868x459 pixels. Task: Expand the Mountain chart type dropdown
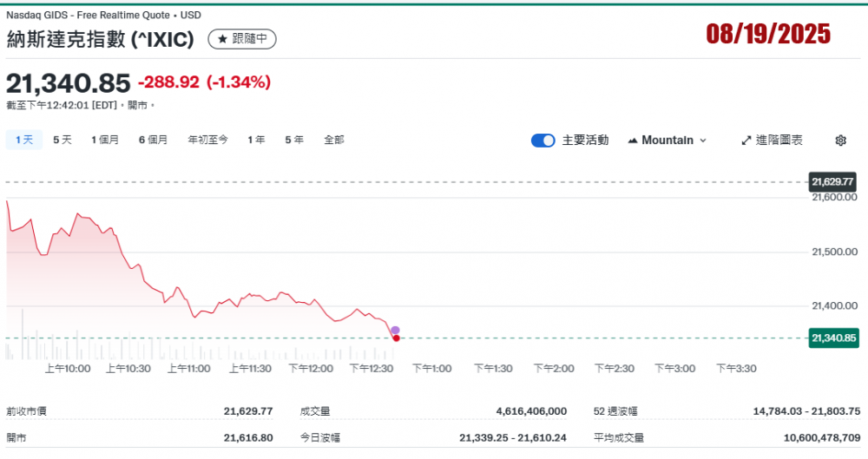click(667, 141)
